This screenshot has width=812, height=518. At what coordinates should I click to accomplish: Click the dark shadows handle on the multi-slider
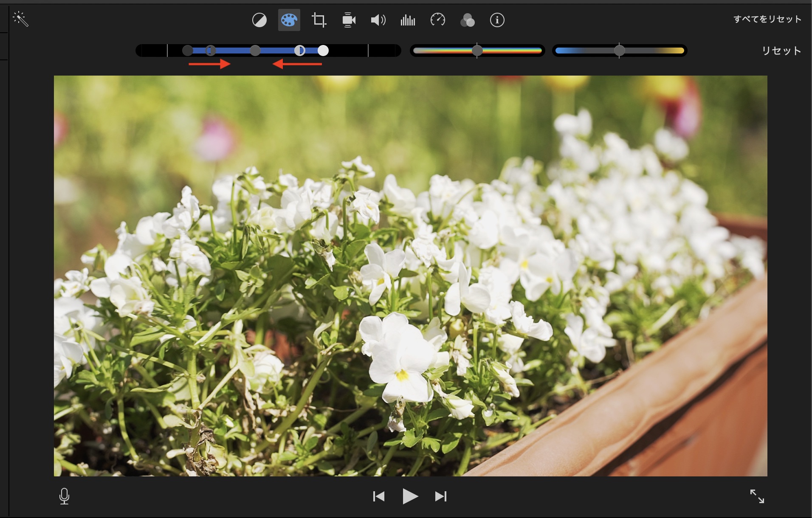188,51
